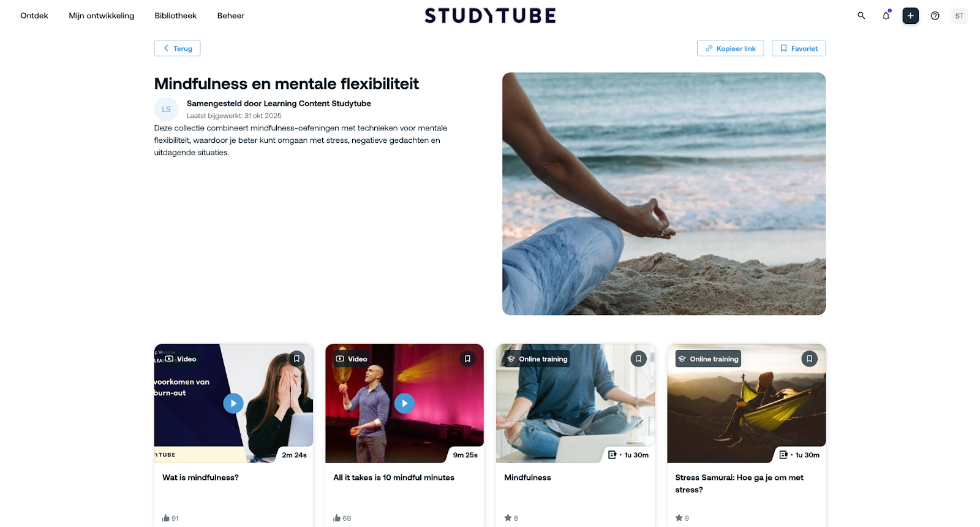Image resolution: width=980 pixels, height=527 pixels.
Task: Open the ST user avatar menu
Action: (959, 16)
